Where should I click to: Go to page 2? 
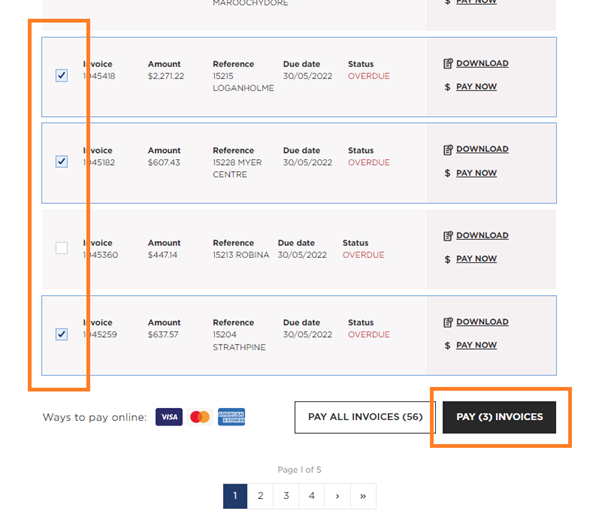tap(260, 496)
